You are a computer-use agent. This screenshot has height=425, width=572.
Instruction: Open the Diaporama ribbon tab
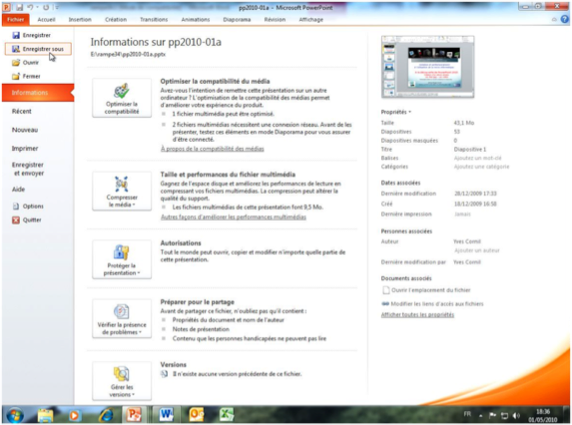237,20
